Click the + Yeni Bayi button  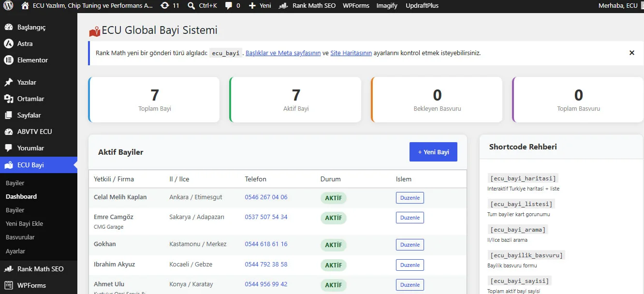433,152
